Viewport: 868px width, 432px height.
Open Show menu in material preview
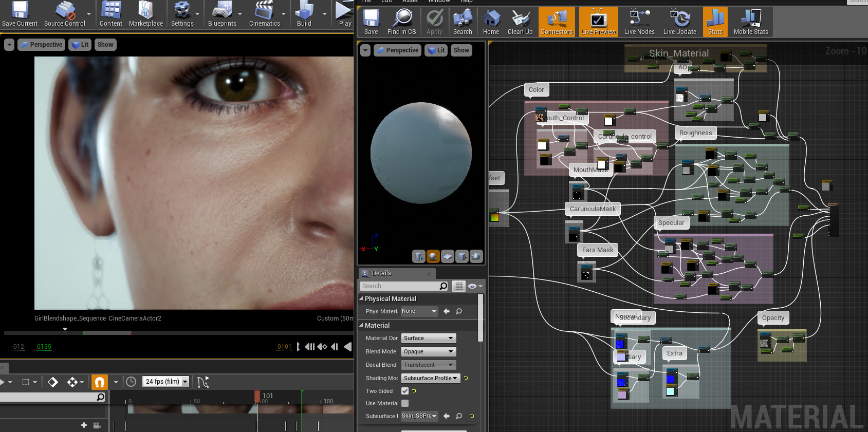click(461, 50)
